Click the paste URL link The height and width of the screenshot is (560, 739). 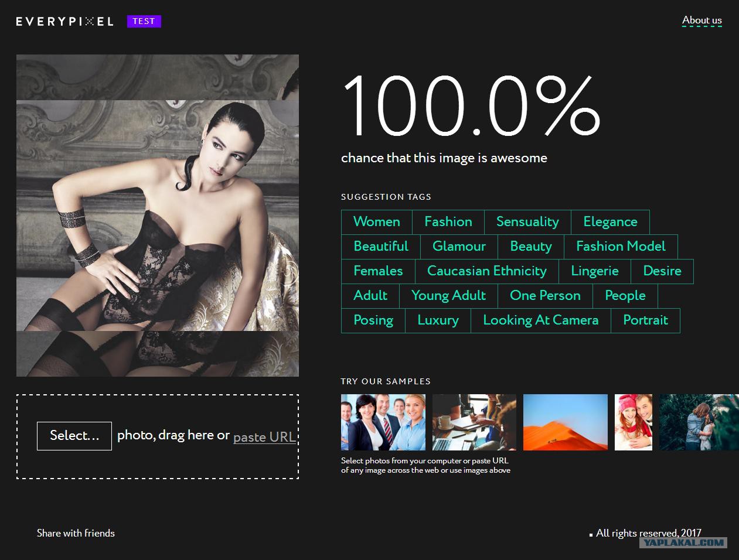pyautogui.click(x=264, y=437)
